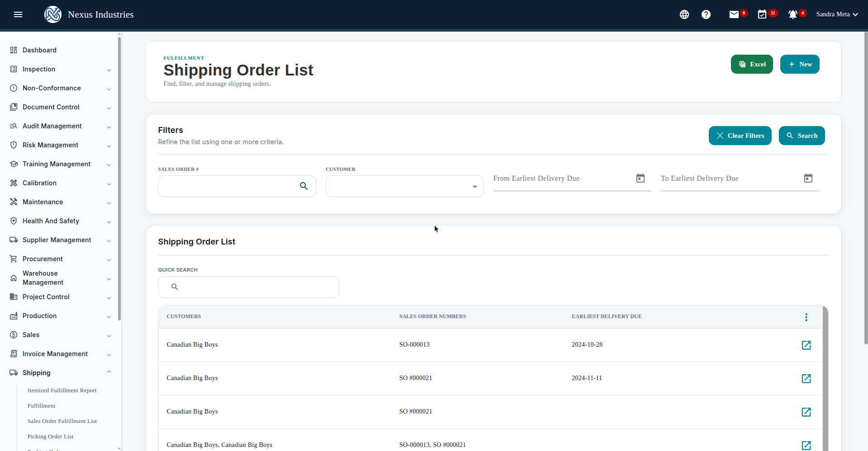The width and height of the screenshot is (868, 451).
Task: Click the Sales Order # search magnifier
Action: tap(304, 186)
